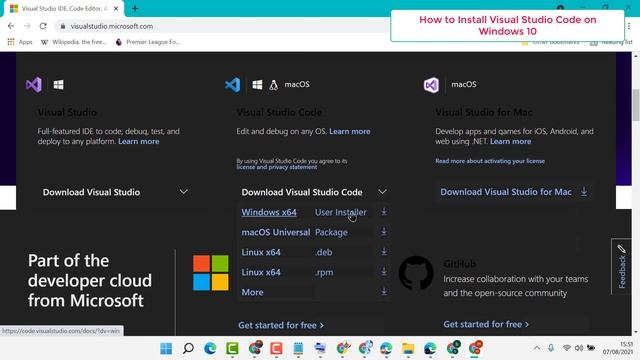Screen dimensions: 640x360
Task: Click the Visual Studio for Mac logo
Action: pos(431,85)
